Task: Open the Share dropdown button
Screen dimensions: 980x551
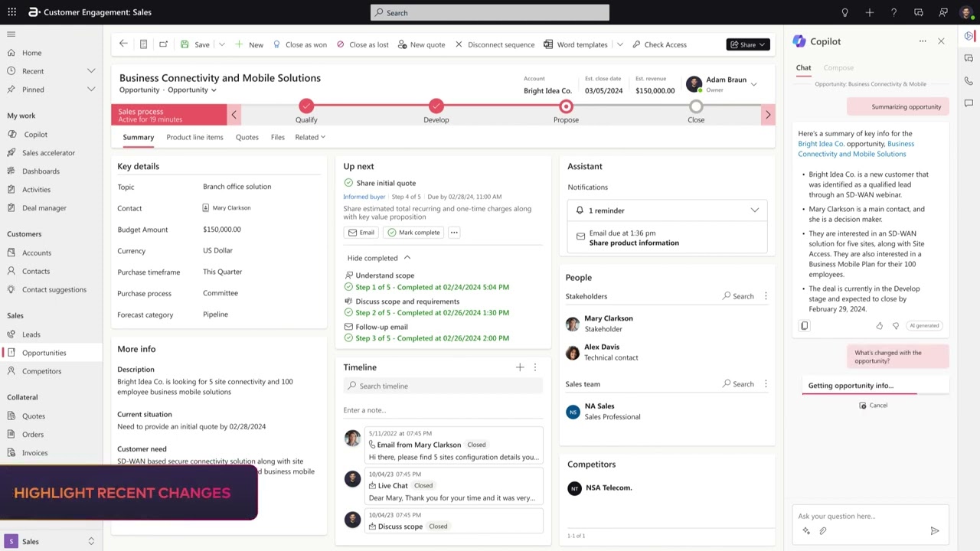Action: 748,44
